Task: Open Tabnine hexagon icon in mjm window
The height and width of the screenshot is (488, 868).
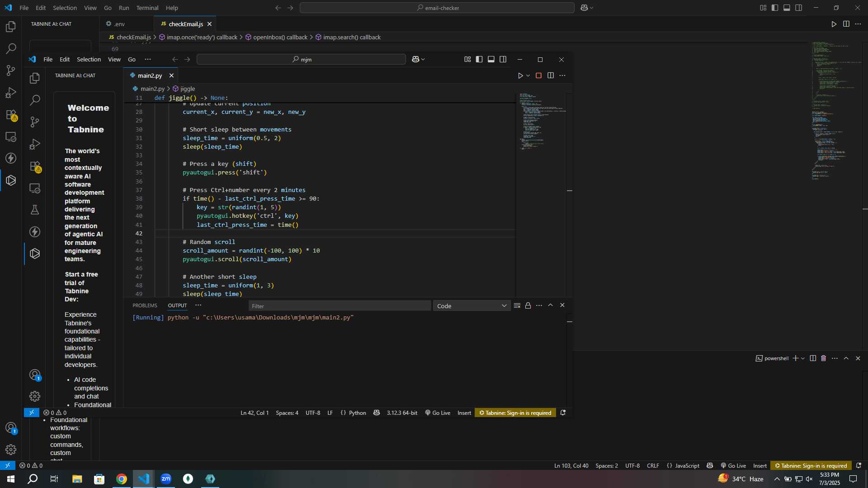Action: 35,253
